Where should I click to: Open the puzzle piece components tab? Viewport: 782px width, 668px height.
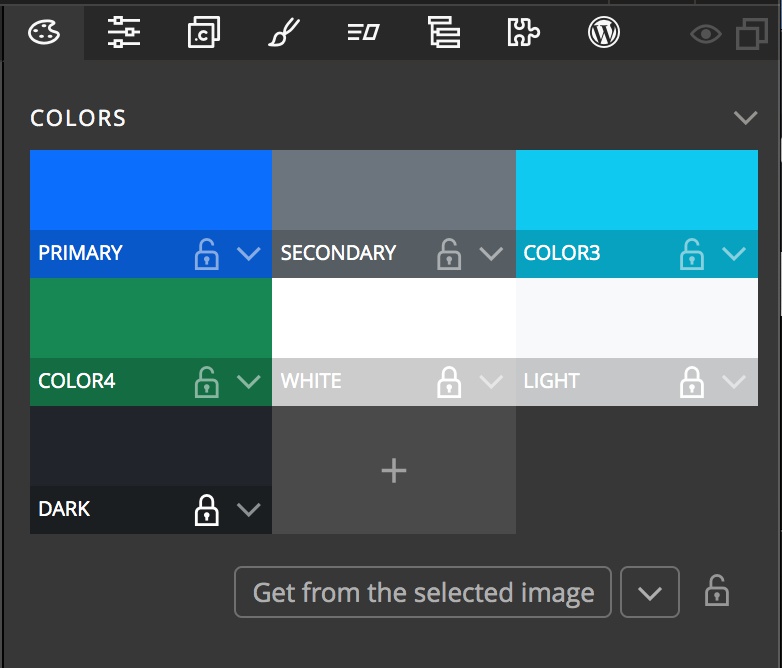pos(523,32)
